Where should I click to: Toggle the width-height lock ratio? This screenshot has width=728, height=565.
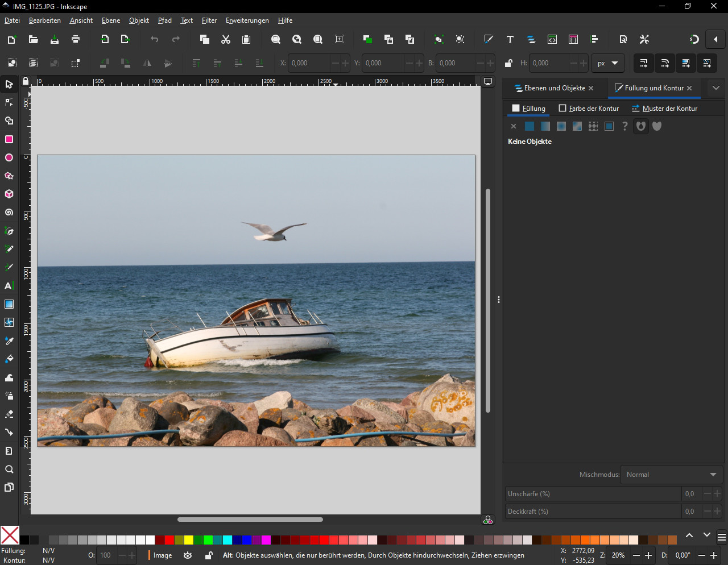(508, 63)
